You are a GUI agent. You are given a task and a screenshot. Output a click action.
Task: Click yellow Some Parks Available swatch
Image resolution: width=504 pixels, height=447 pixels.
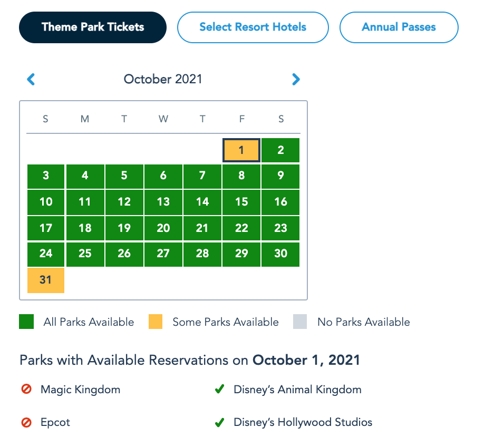coord(156,322)
